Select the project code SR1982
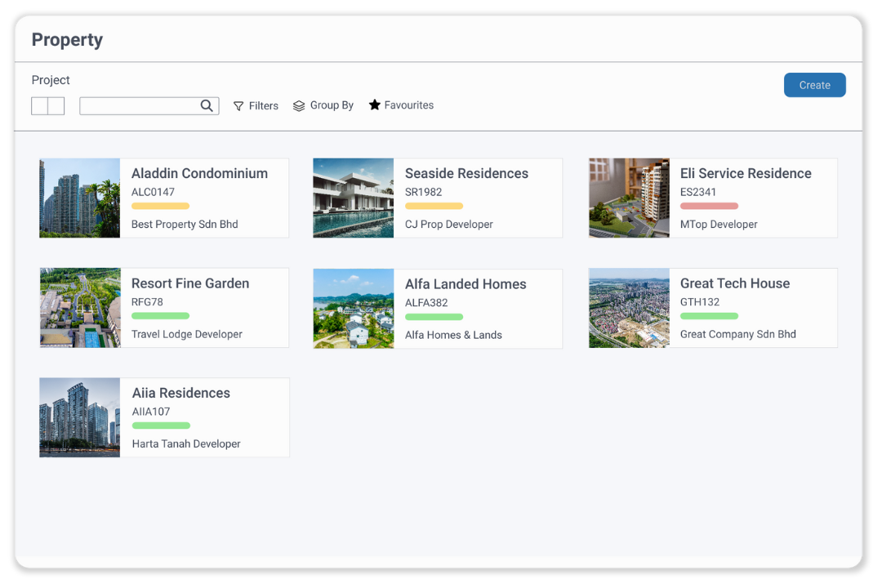The image size is (882, 588). coord(424,192)
